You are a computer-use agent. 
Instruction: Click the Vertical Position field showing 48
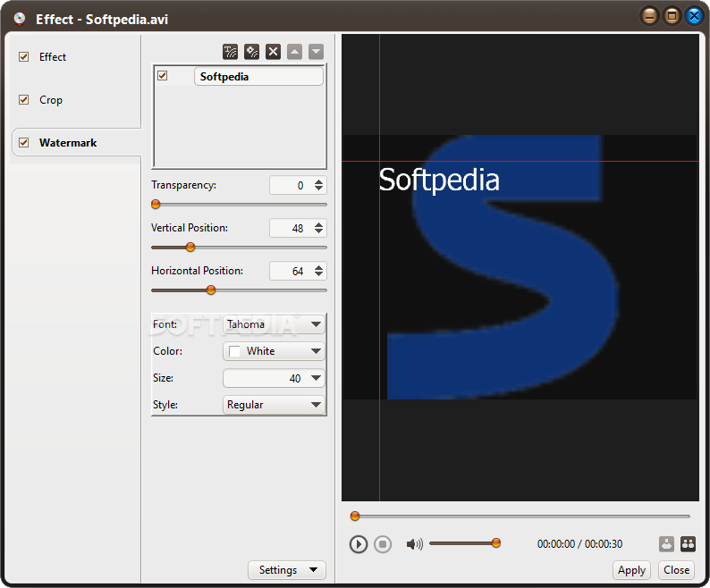(x=291, y=228)
